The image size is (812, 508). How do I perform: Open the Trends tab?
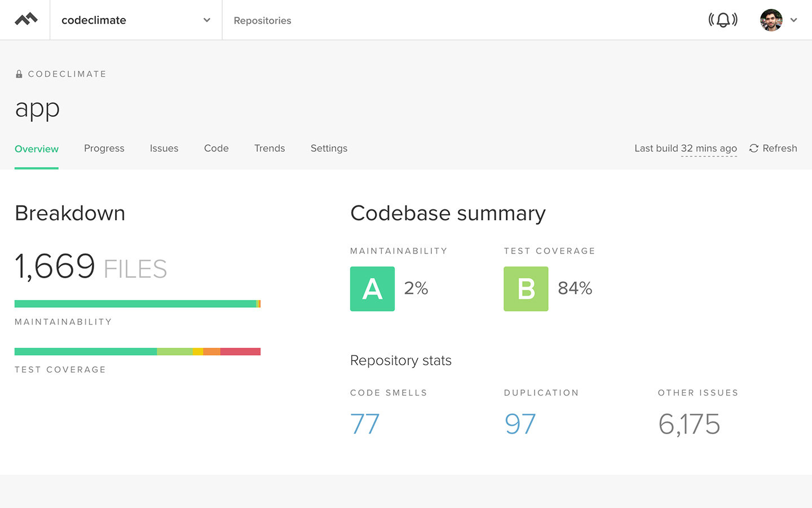coord(270,148)
